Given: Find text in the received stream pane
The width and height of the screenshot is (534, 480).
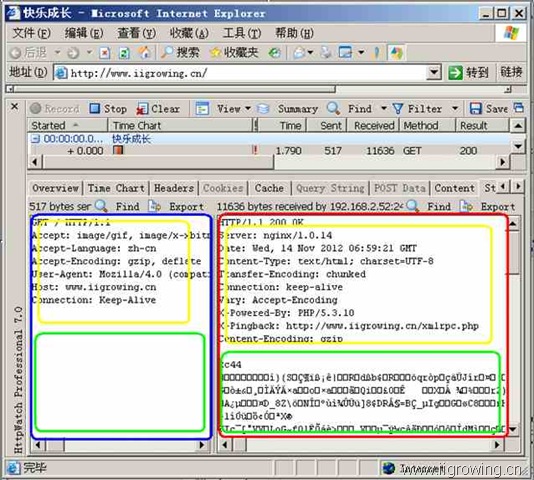Looking at the screenshot, I should (429, 206).
